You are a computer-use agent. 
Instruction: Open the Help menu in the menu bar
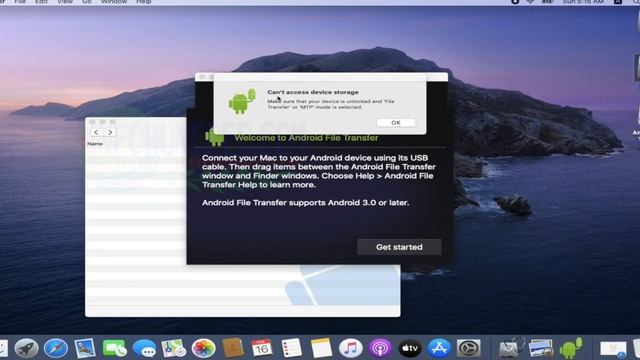tap(144, 2)
